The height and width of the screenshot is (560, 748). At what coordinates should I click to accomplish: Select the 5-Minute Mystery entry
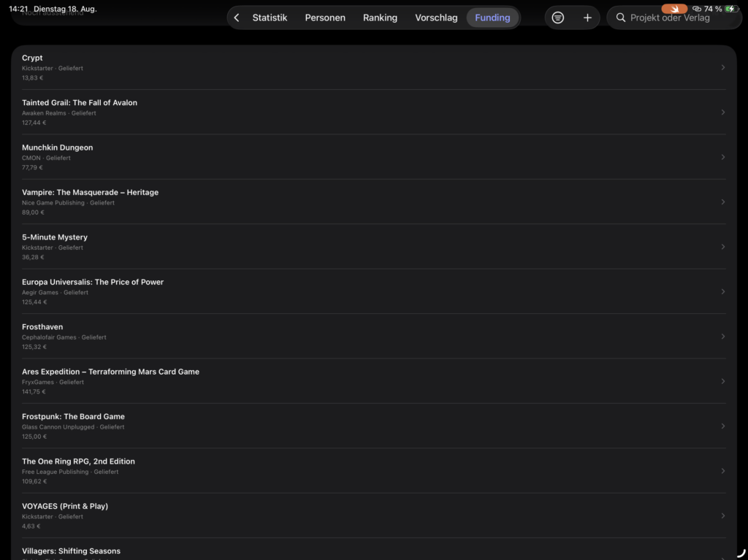coord(54,237)
